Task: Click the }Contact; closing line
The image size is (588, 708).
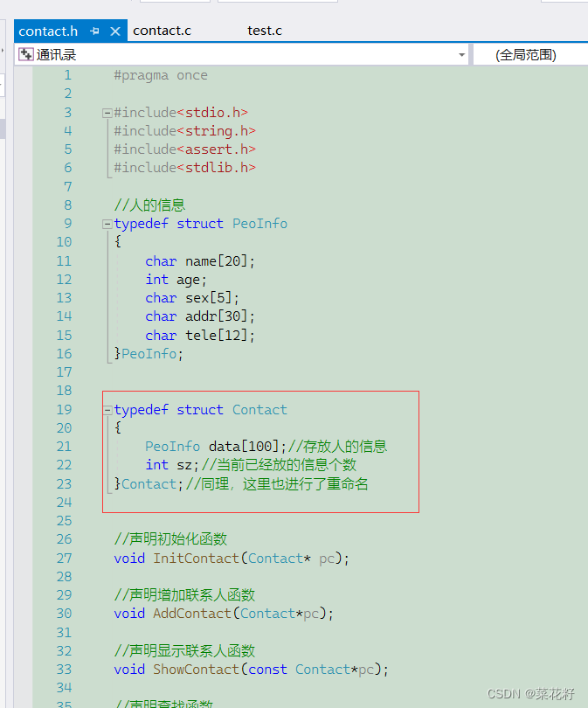Action: click(x=149, y=484)
